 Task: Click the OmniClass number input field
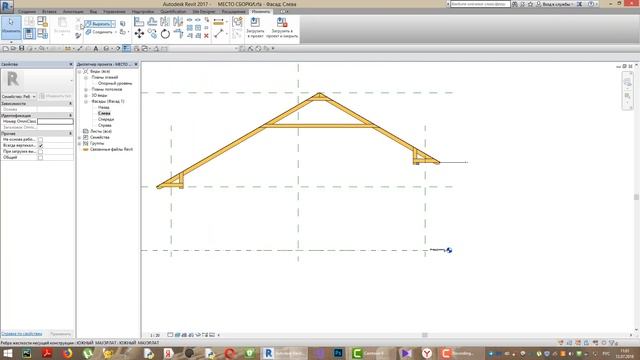point(55,122)
